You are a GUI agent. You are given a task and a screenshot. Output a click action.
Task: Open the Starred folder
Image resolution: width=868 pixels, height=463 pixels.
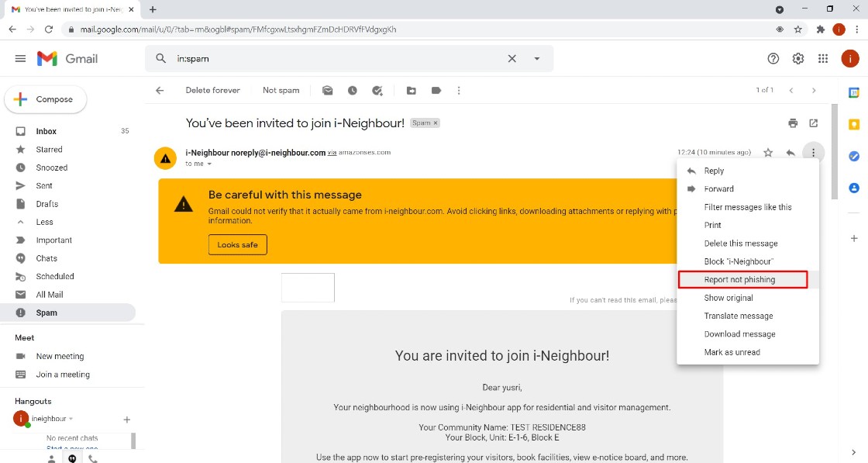pos(67,150)
